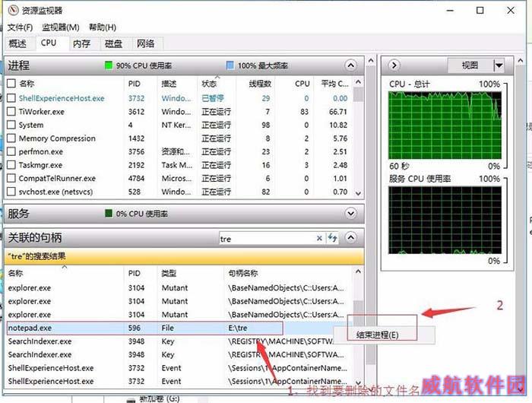Open the 文件(F) menu
Screen dimensions: 532x403
[20, 27]
